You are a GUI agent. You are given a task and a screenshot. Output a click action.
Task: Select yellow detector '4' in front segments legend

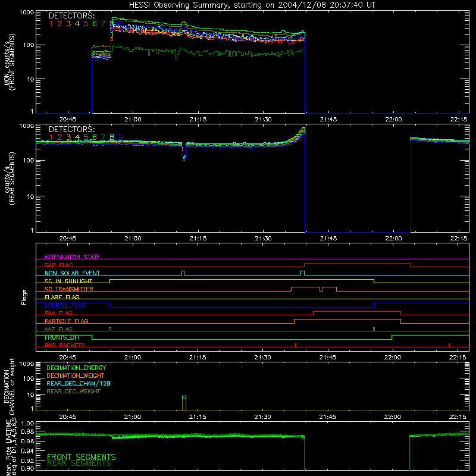pyautogui.click(x=77, y=24)
